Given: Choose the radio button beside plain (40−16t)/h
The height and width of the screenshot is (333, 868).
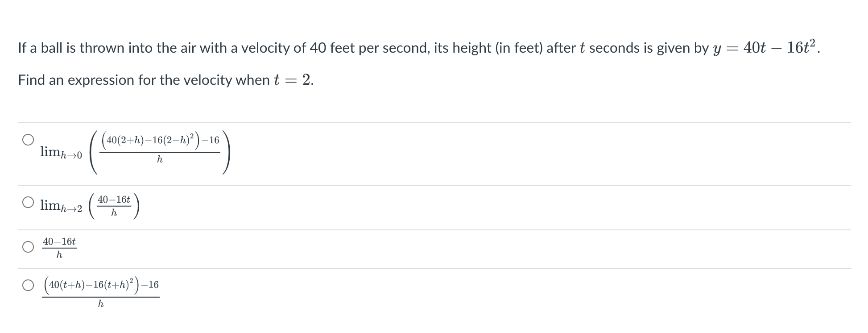Looking at the screenshot, I should tap(28, 247).
